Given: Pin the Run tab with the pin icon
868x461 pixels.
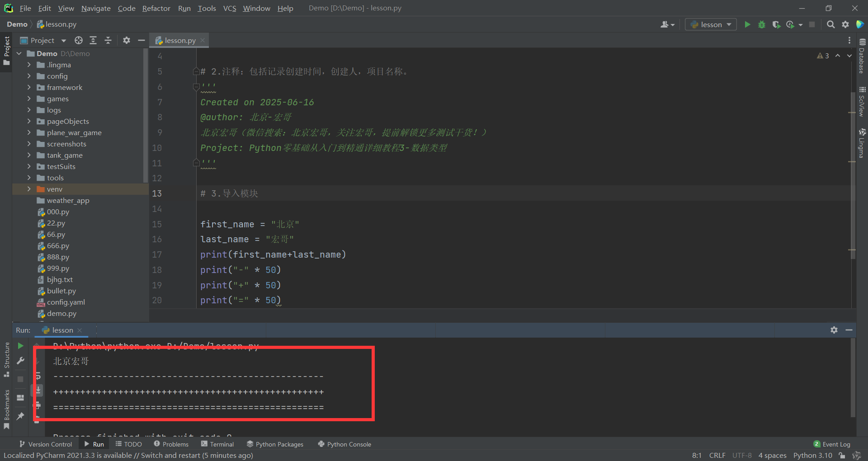Looking at the screenshot, I should (20, 416).
